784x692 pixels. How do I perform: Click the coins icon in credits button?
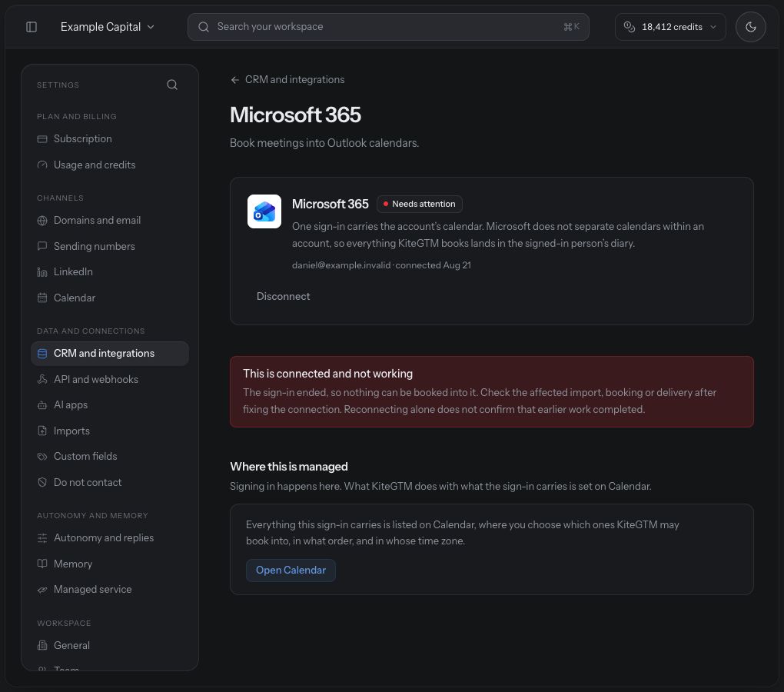(x=629, y=27)
